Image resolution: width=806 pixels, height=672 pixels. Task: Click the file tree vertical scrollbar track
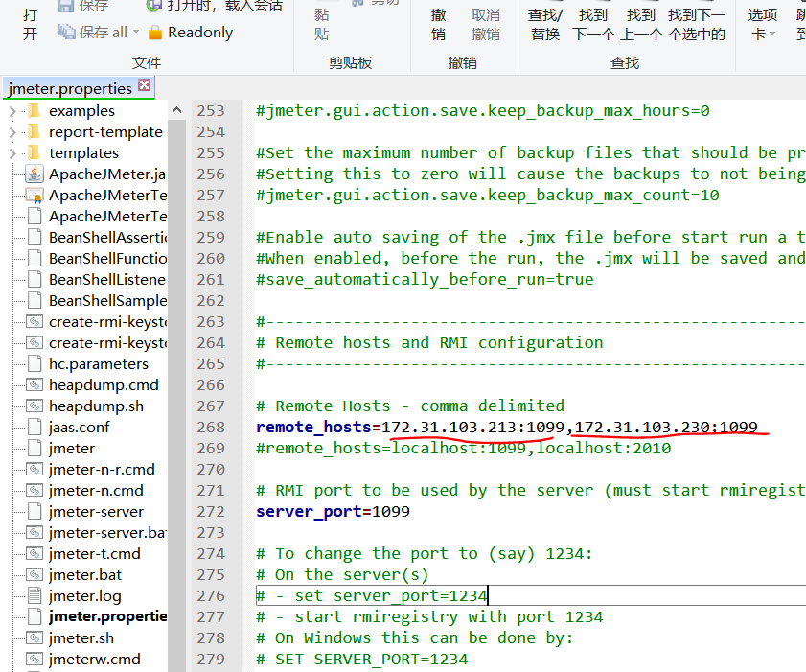(176, 395)
